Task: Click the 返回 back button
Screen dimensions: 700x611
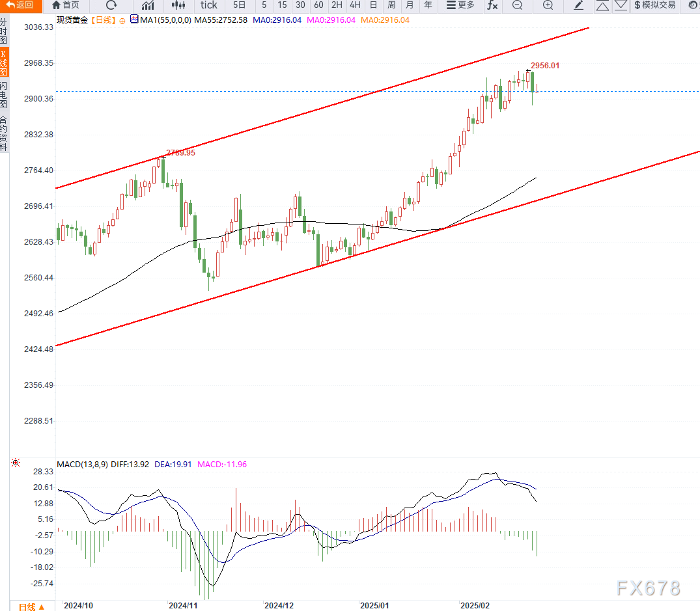Action: pos(20,5)
